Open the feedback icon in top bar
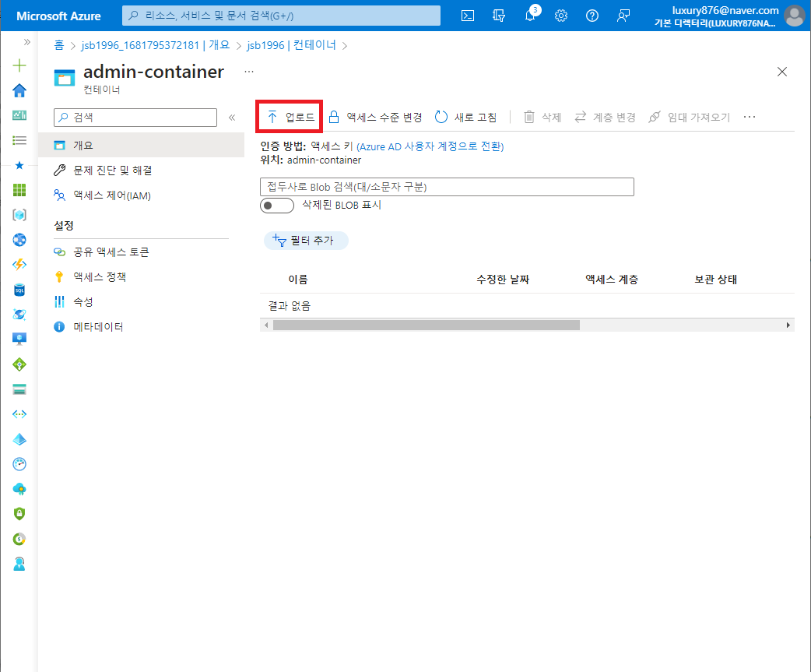The height and width of the screenshot is (672, 811). [623, 16]
